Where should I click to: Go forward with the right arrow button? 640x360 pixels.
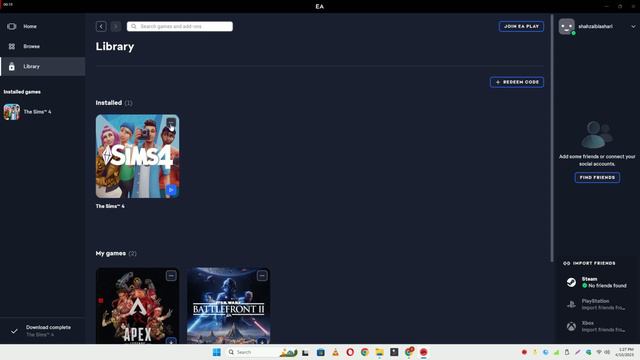point(116,27)
